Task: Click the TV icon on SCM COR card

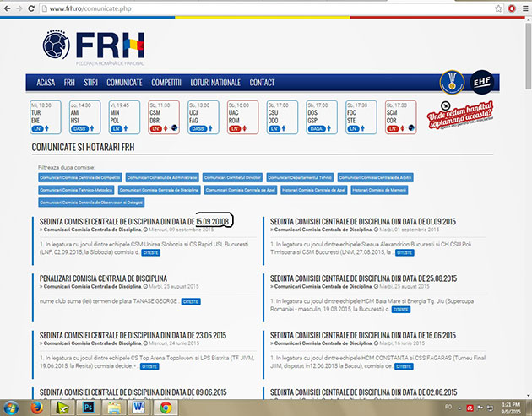Action: (411, 128)
